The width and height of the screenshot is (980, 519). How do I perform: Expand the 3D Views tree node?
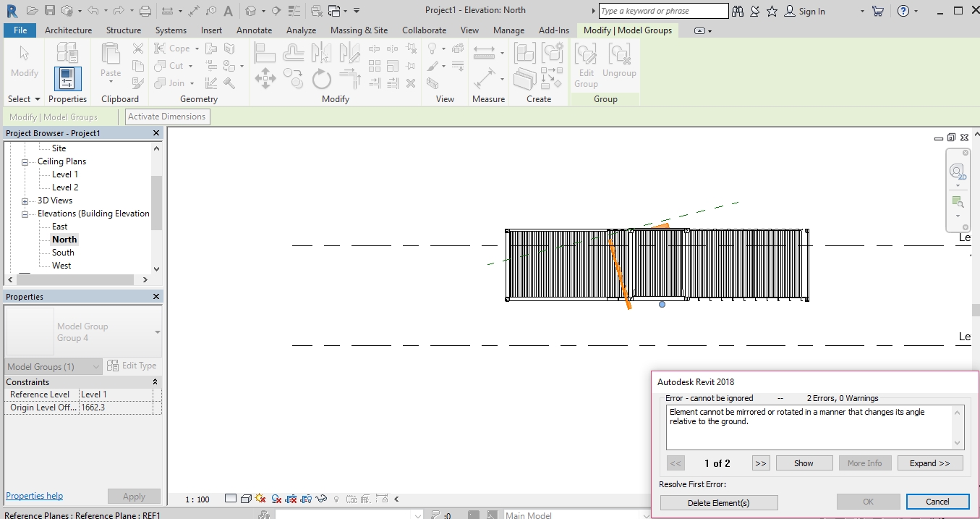[x=25, y=201]
